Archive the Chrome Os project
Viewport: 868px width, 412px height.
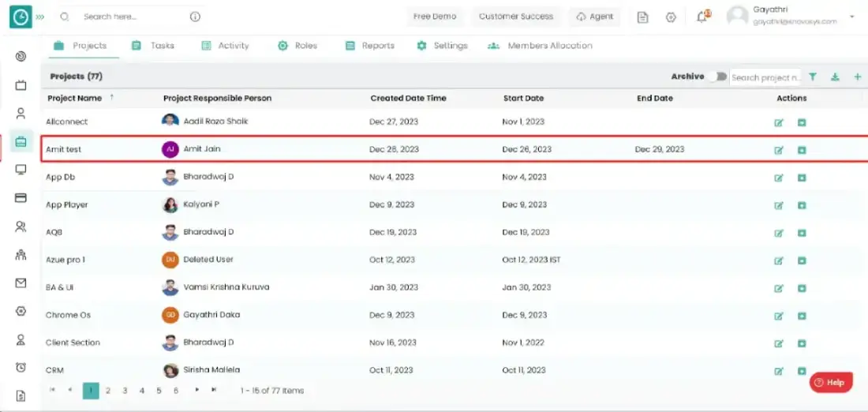click(802, 316)
